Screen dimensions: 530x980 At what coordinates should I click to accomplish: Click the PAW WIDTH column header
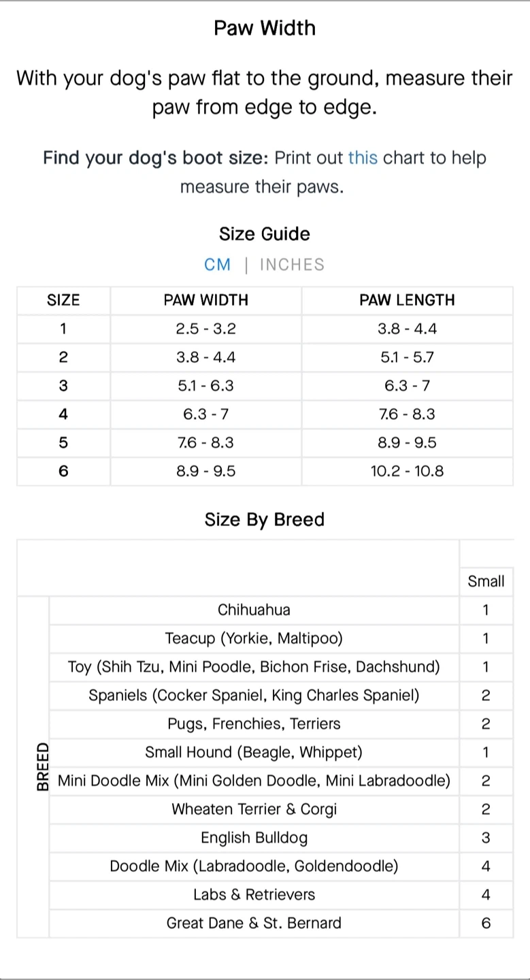pos(205,300)
